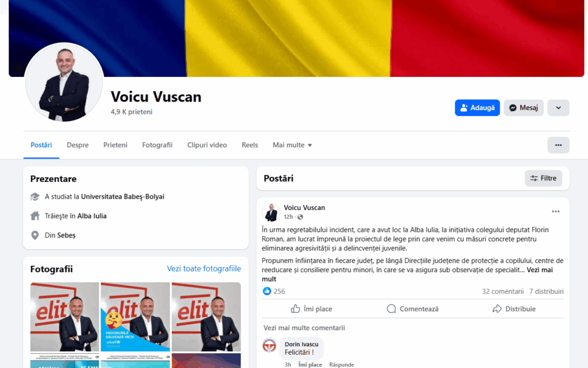
Task: Click Dorin Ivascu's commenter avatar
Action: click(x=269, y=346)
